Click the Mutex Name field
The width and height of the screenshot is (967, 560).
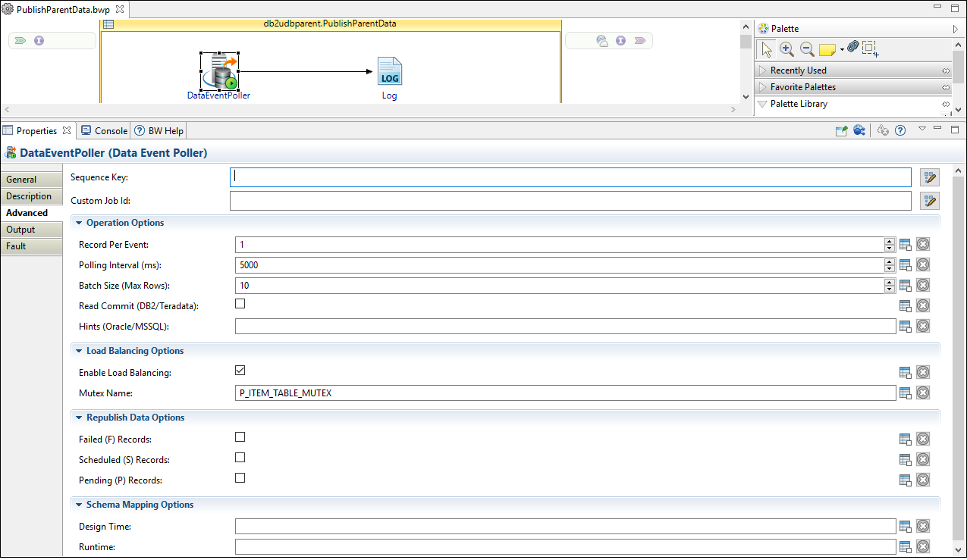566,393
